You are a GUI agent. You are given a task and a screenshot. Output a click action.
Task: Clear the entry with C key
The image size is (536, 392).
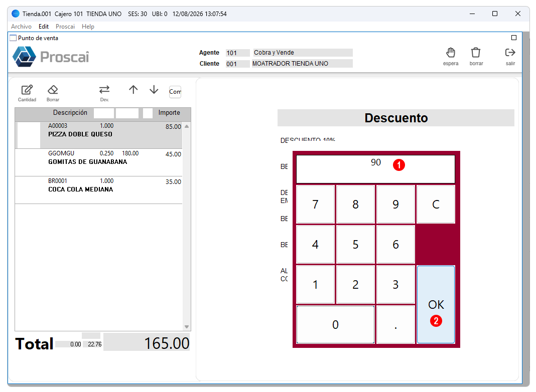point(436,204)
